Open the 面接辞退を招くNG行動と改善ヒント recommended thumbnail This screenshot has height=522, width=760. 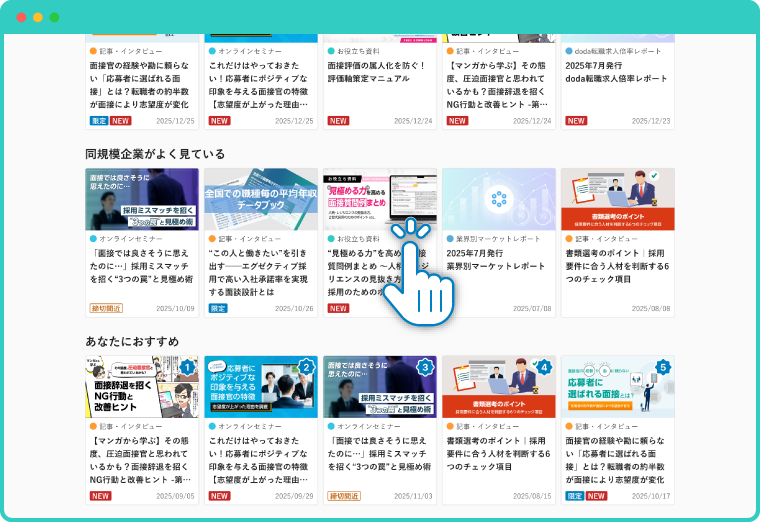coord(142,386)
